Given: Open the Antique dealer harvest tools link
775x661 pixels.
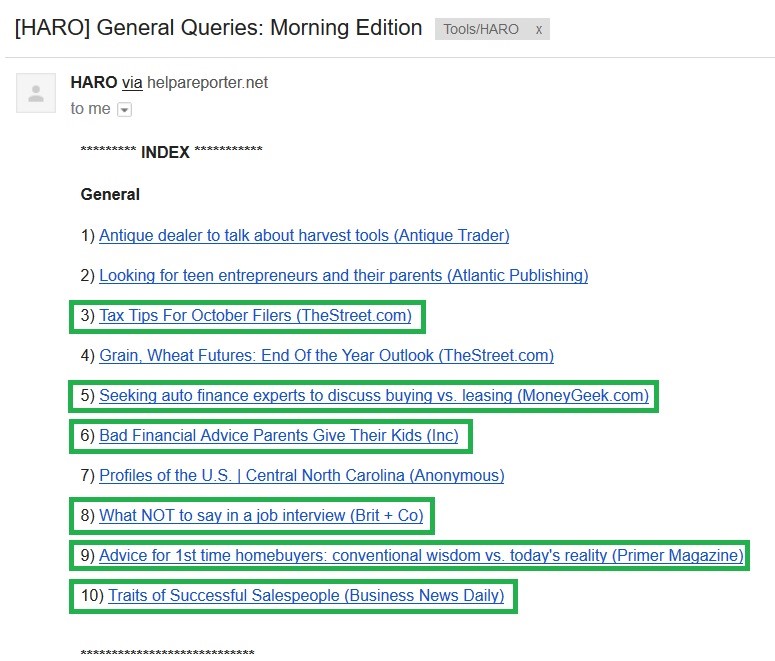Looking at the screenshot, I should pyautogui.click(x=304, y=235).
